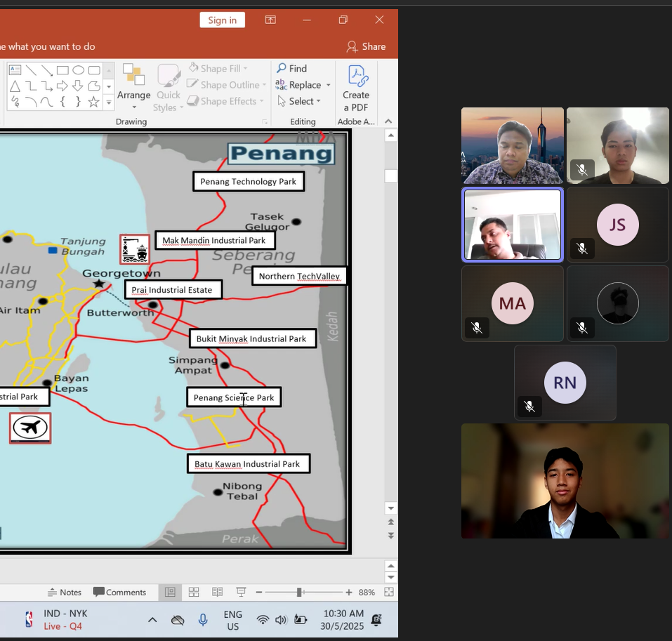Choose the Curve shape

point(47,102)
